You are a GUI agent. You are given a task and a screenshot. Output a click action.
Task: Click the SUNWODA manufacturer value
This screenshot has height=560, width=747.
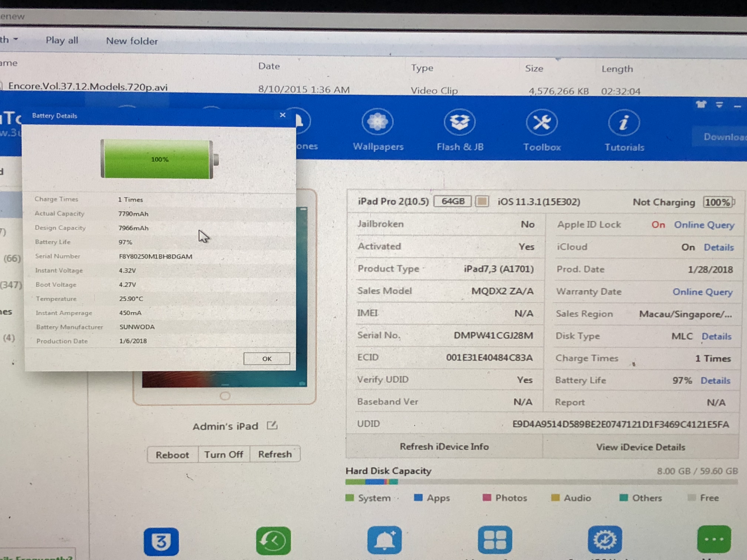point(137,327)
